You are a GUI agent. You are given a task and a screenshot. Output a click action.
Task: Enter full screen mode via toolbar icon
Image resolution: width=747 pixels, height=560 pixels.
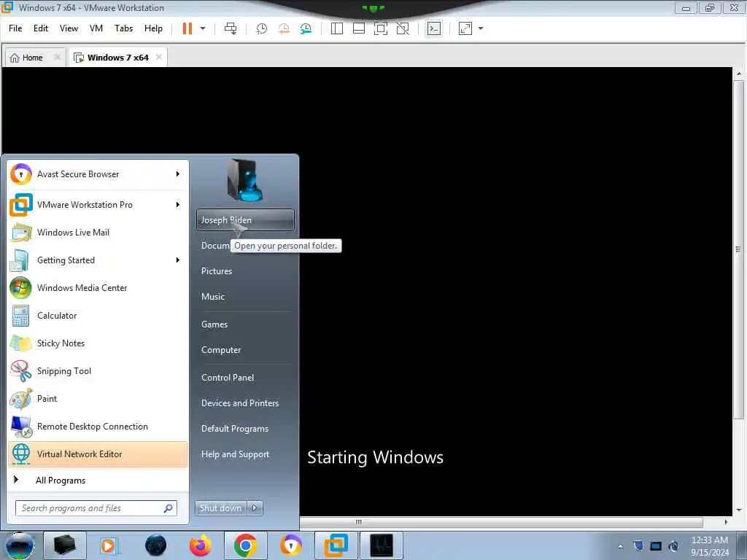point(381,28)
